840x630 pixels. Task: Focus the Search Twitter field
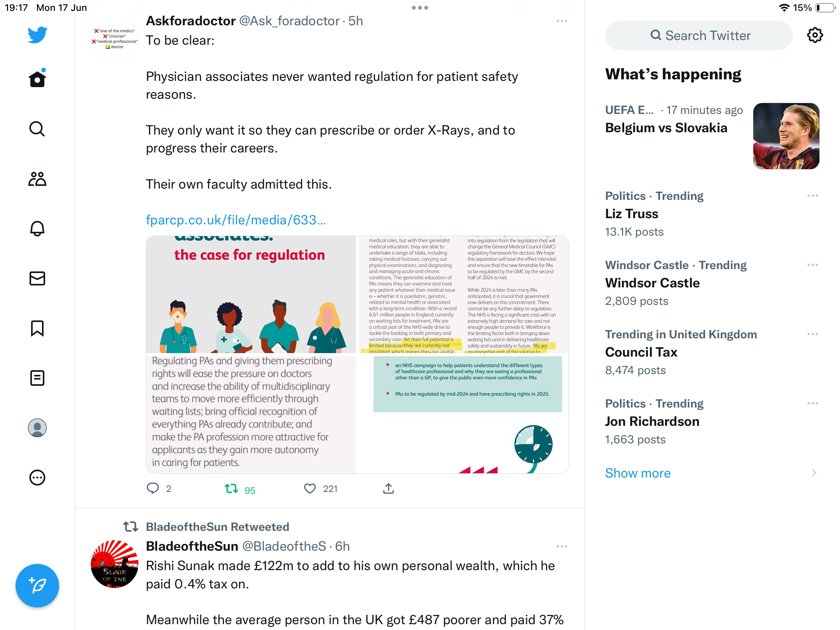click(698, 35)
